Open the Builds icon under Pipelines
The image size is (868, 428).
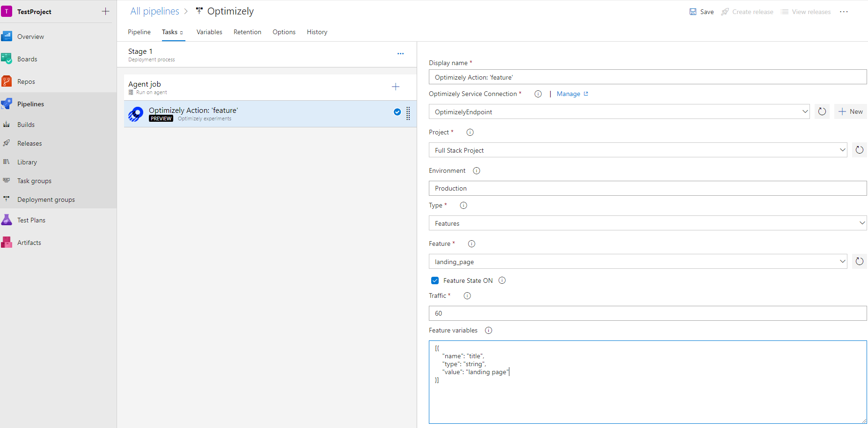(x=7, y=125)
